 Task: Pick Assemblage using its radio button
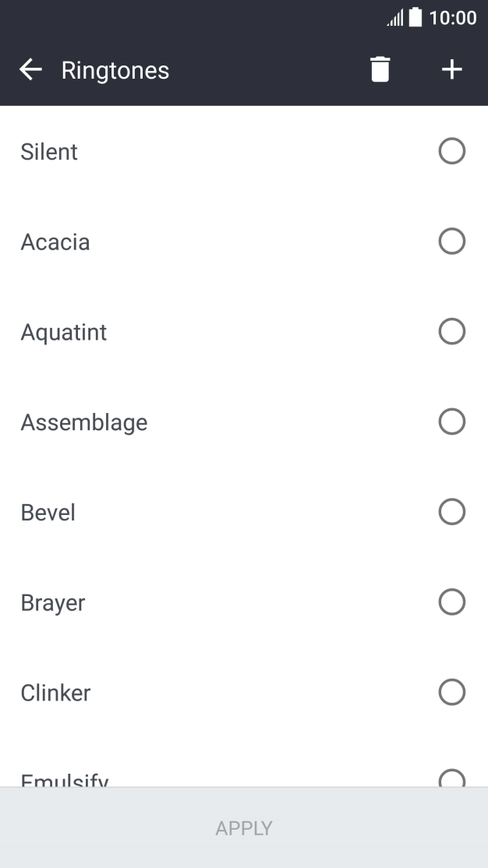[x=451, y=422]
